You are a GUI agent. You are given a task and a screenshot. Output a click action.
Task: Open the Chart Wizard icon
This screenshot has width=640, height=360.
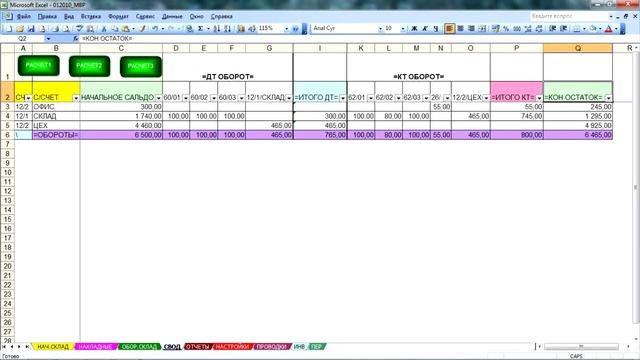tap(241, 29)
